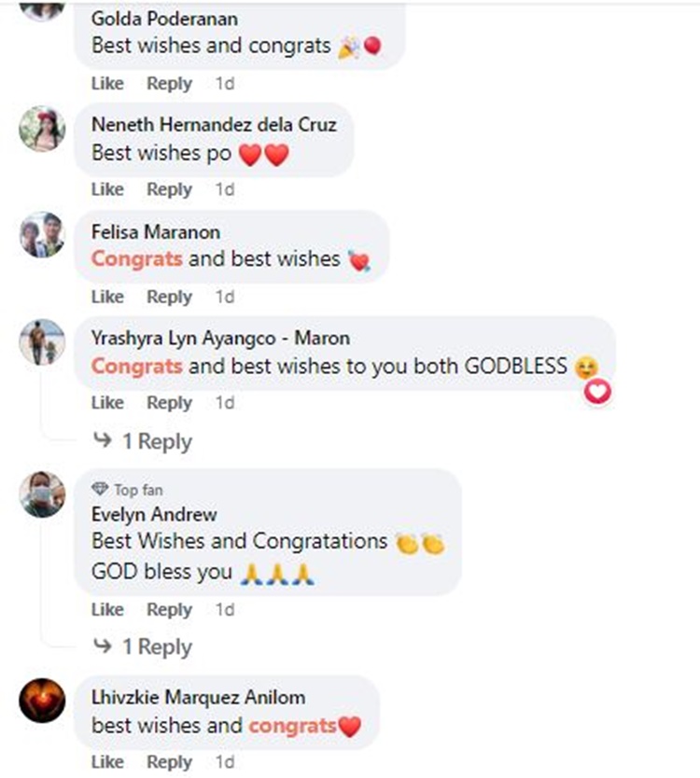Viewport: 700px width, 778px height.
Task: Click Yrashyra Lyn Ayangco's profile avatar
Action: (42, 341)
